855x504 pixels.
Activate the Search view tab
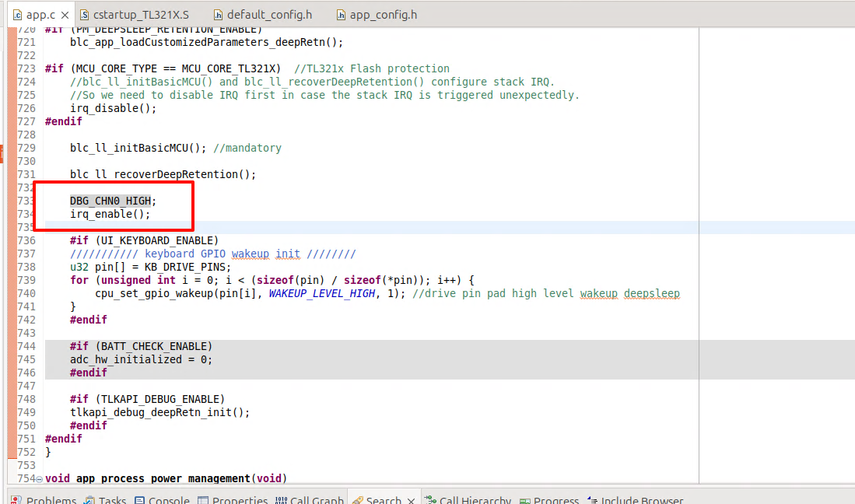[383, 500]
